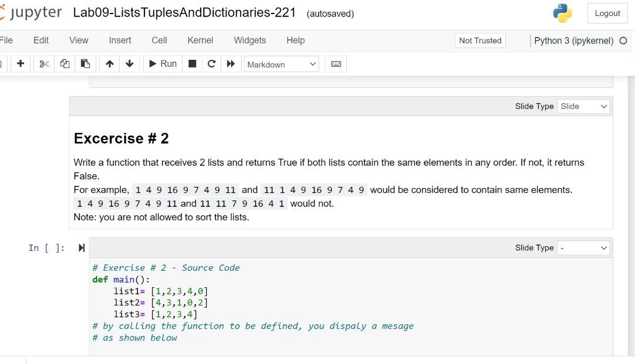Run the selected cell with the Run button
Image resolution: width=635 pixels, height=364 pixels.
pos(162,64)
